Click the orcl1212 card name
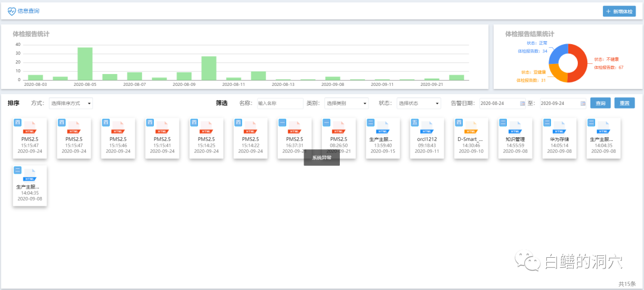 427,139
